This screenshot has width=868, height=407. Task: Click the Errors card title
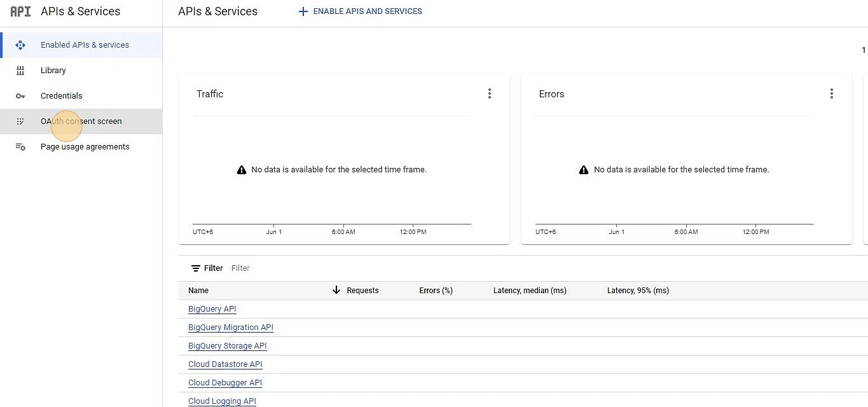[551, 94]
